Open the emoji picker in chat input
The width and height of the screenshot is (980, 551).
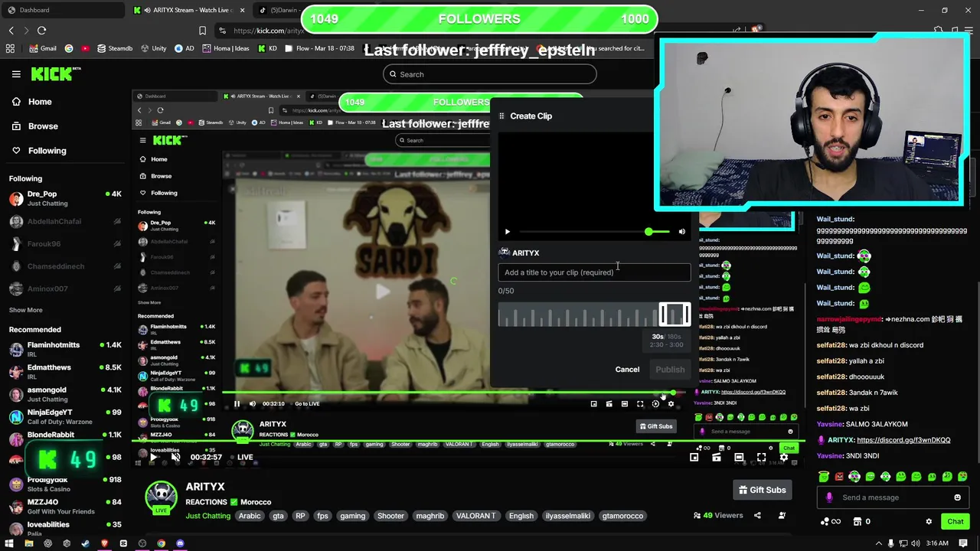[x=957, y=497]
